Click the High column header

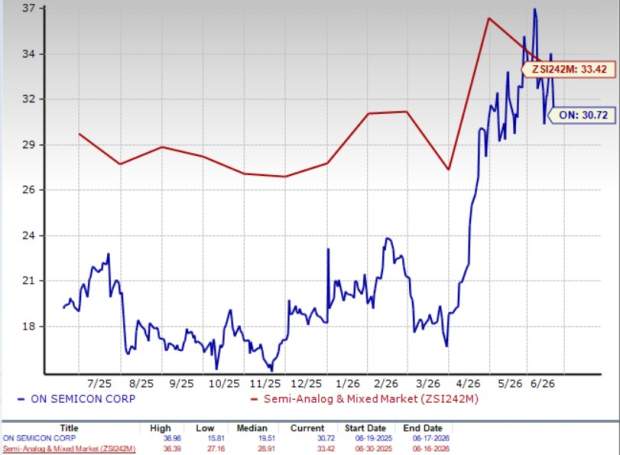tap(161, 428)
